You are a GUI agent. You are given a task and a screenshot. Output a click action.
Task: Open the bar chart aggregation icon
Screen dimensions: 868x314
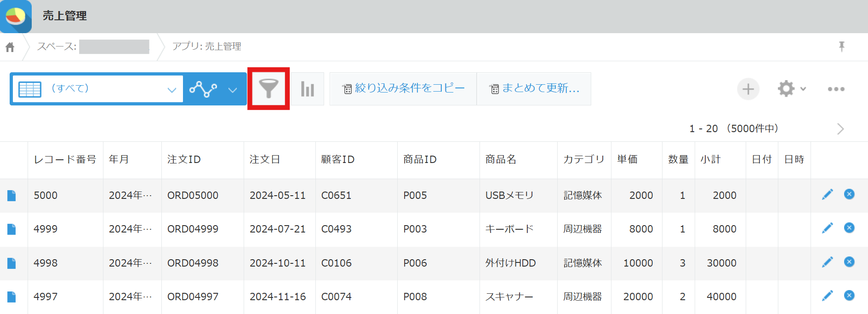307,89
